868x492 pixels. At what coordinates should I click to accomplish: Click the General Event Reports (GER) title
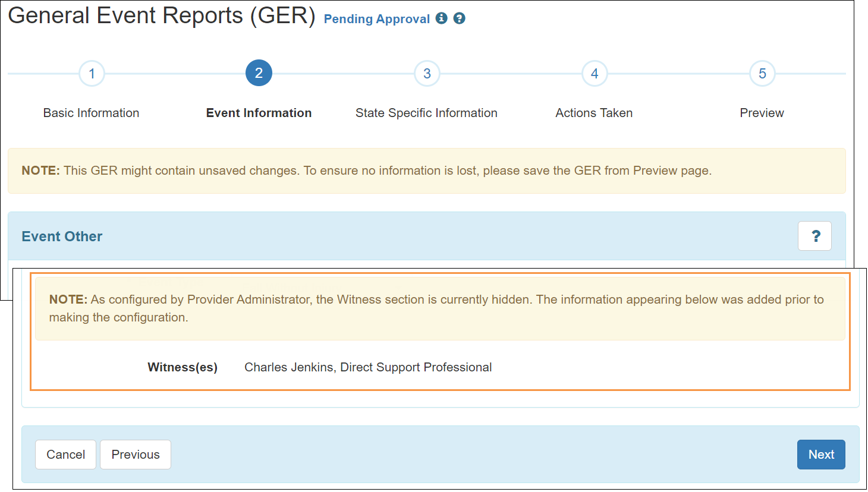(x=162, y=15)
